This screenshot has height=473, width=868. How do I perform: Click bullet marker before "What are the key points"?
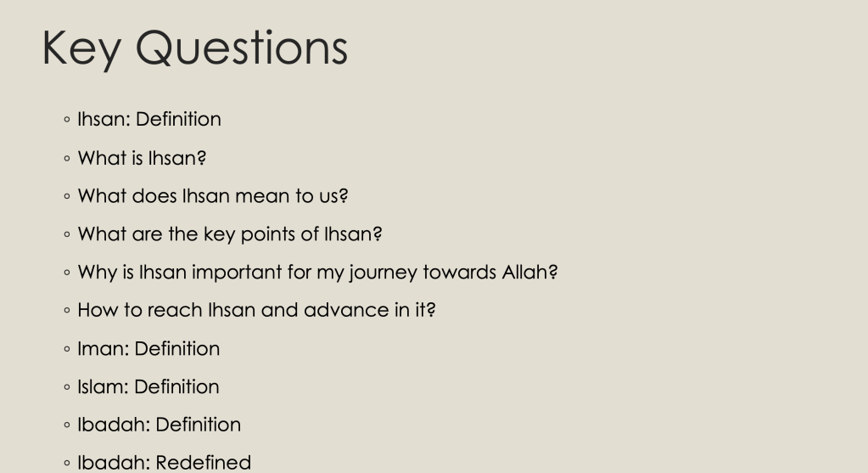67,235
